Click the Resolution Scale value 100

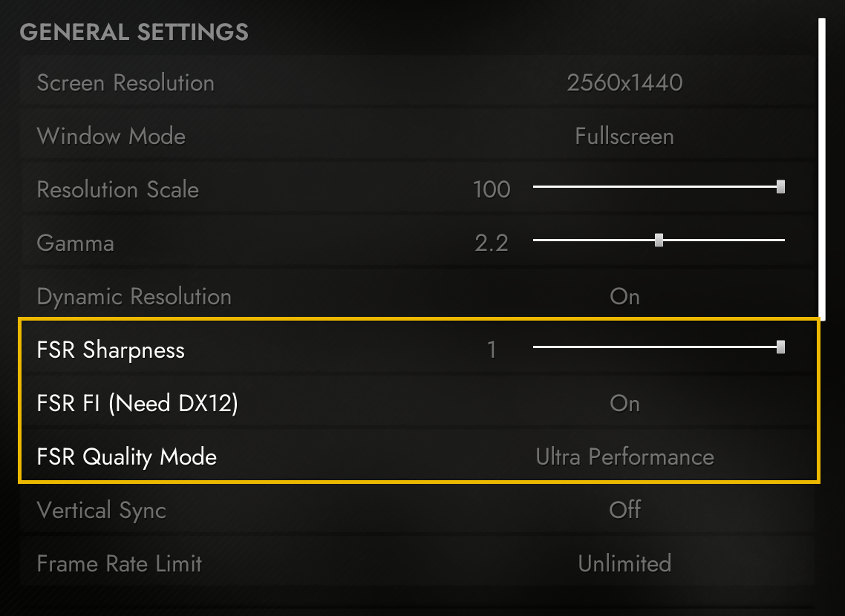[492, 190]
